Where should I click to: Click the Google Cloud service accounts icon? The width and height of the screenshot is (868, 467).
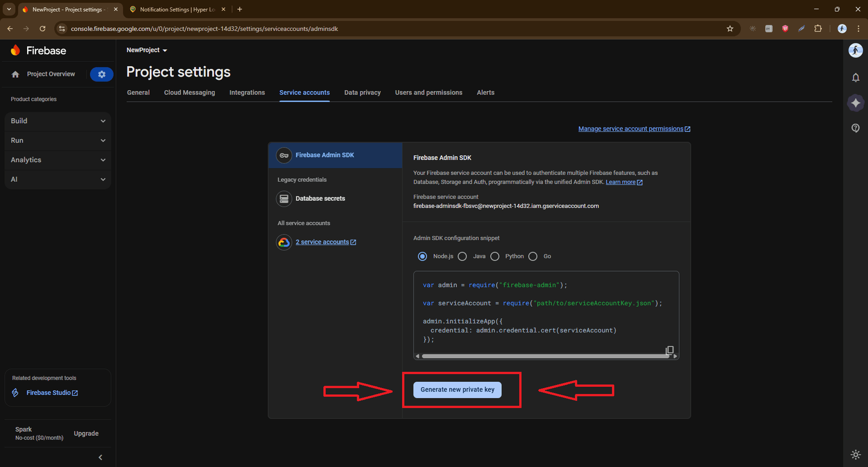[x=284, y=242]
